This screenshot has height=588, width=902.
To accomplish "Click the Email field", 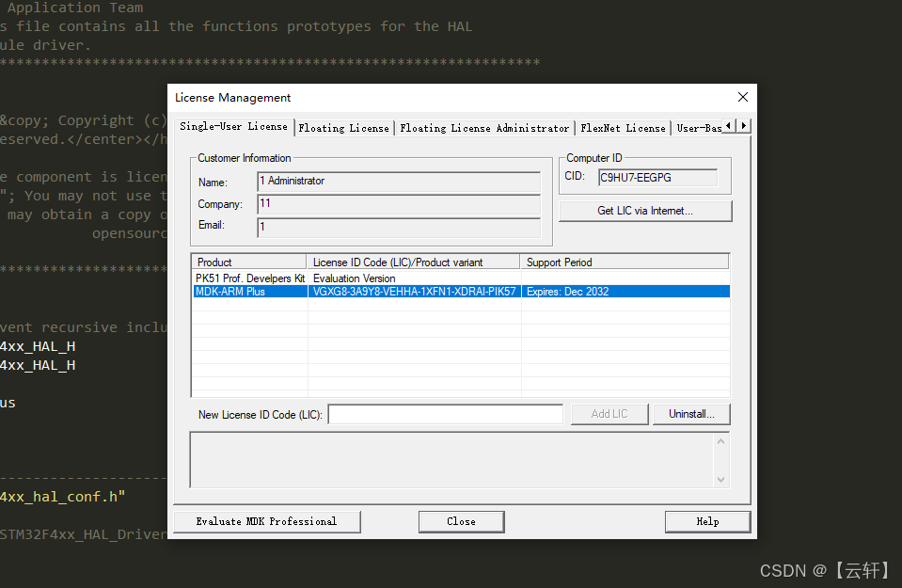I will pos(399,227).
